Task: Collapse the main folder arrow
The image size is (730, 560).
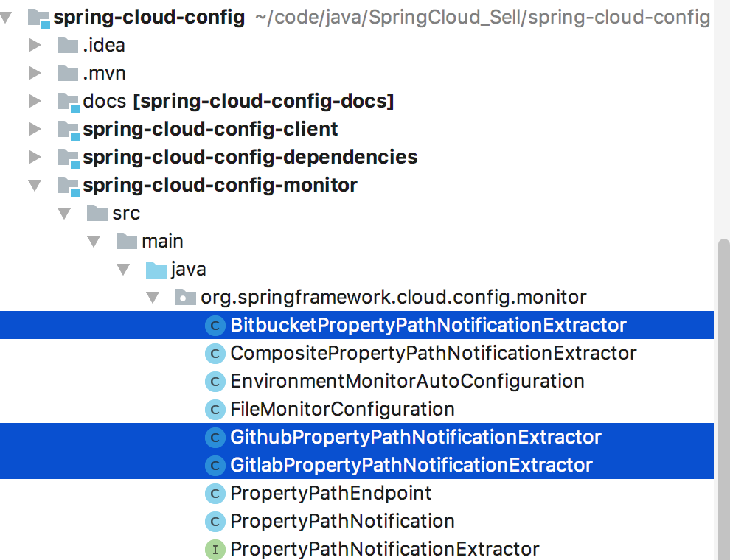Action: click(94, 242)
